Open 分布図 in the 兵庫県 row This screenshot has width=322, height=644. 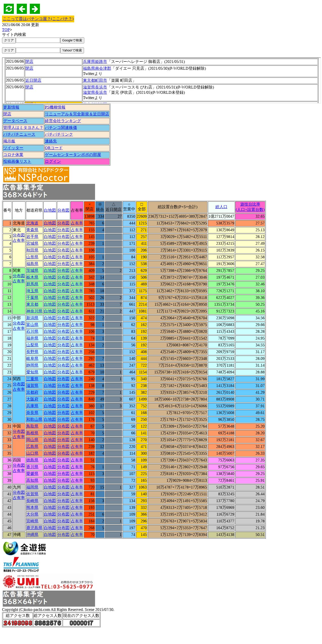63,406
